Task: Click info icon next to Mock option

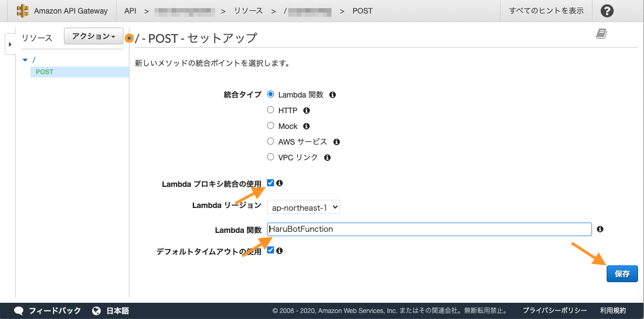Action: click(306, 126)
